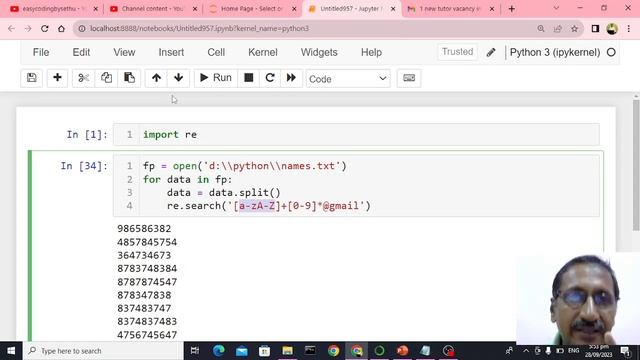The height and width of the screenshot is (360, 640).
Task: Open the Edit menu
Action: (81, 52)
